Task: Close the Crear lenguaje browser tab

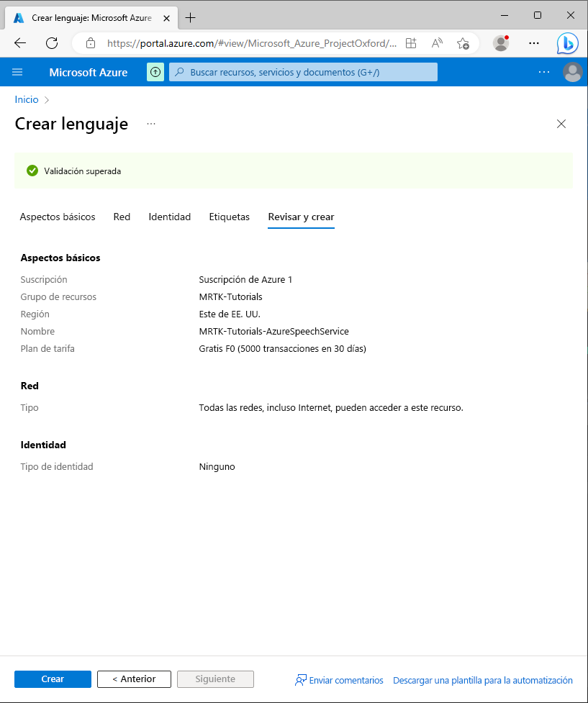Action: [166, 19]
